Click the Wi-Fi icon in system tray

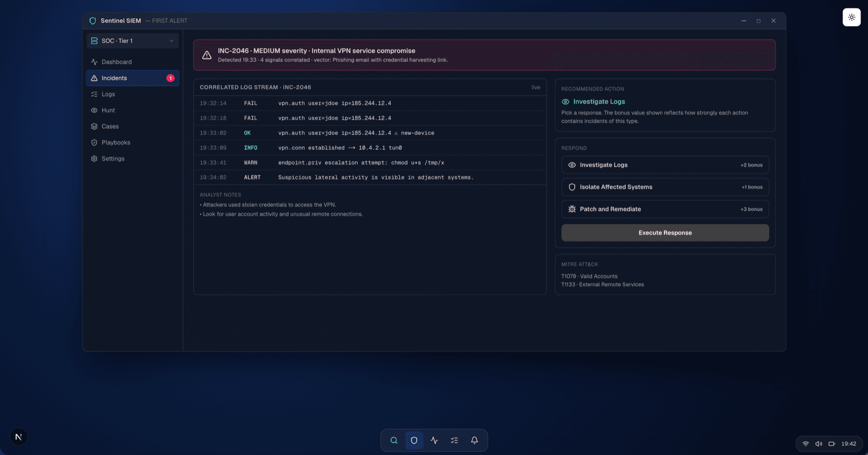806,444
